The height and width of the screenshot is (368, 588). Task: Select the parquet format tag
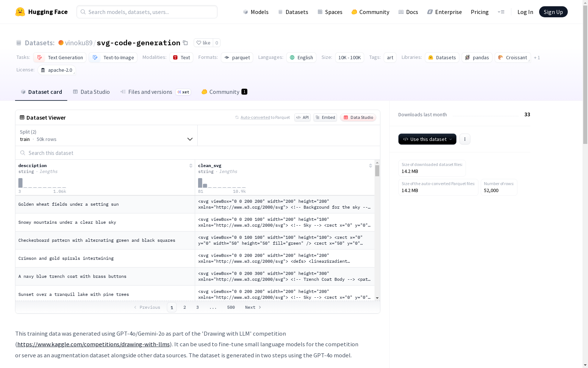coord(237,57)
